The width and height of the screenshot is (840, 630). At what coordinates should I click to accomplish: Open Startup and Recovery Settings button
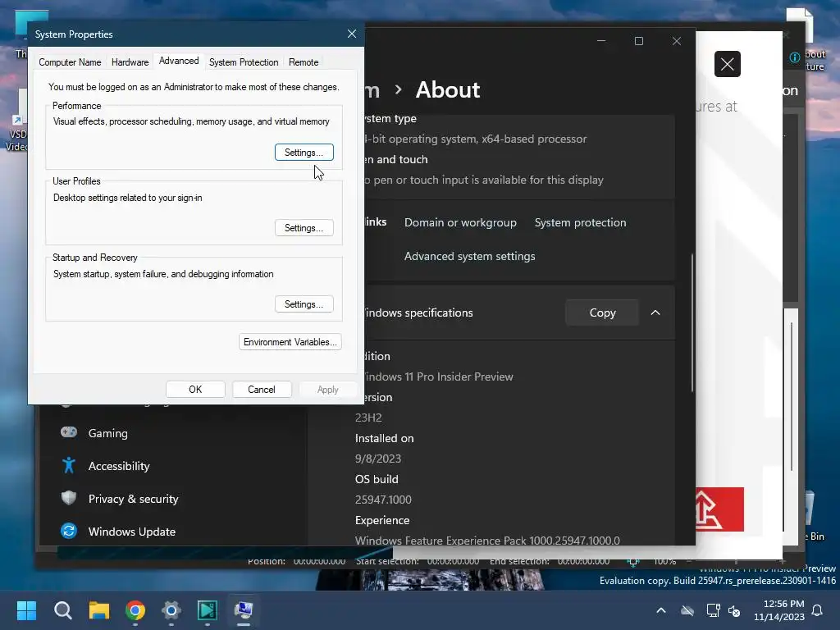304,304
